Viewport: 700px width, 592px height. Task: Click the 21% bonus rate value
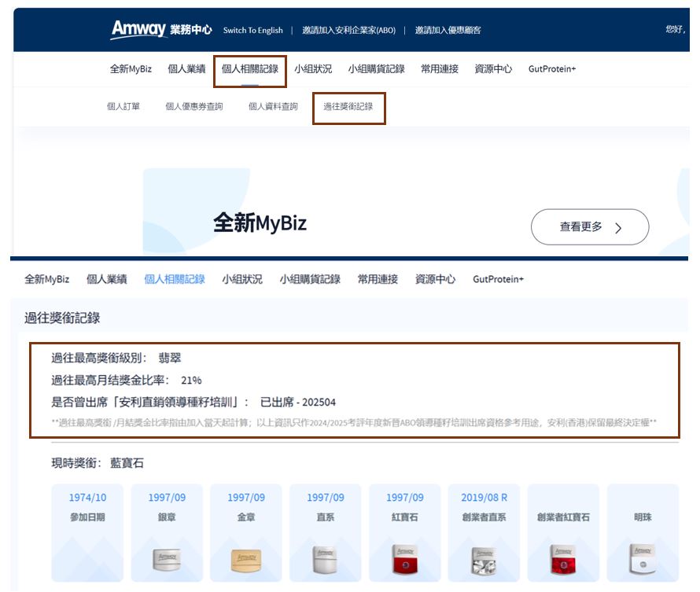(192, 381)
